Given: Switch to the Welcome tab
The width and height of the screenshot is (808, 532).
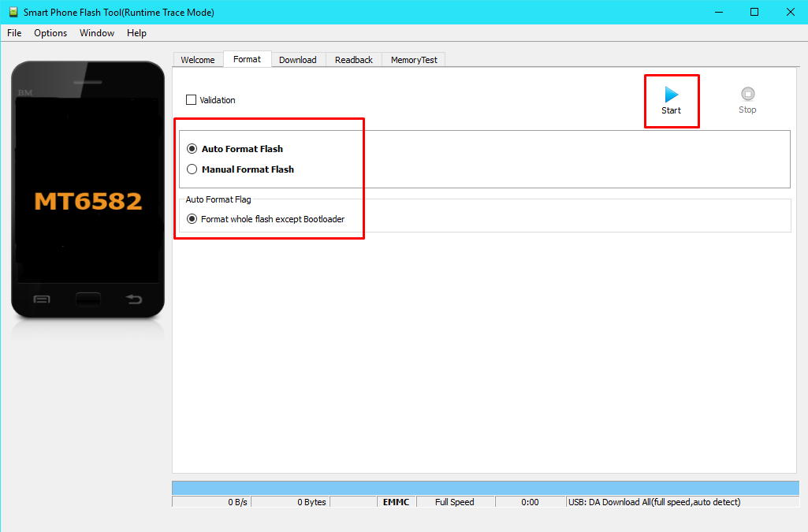Looking at the screenshot, I should (197, 60).
